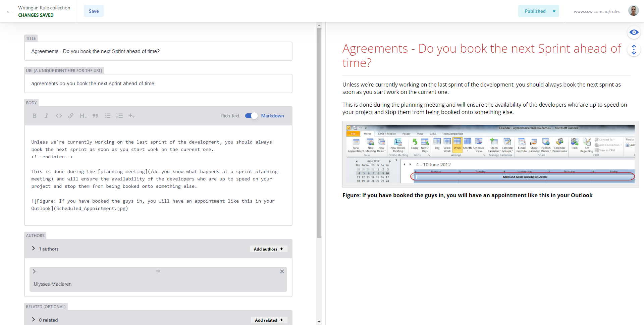The image size is (644, 325).
Task: Go back using the left arrow
Action: point(10,12)
